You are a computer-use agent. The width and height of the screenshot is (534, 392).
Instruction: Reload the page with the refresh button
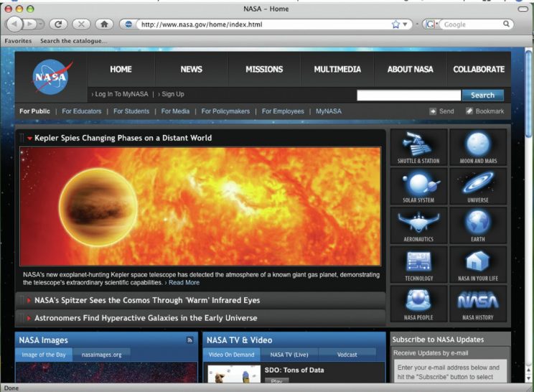58,24
